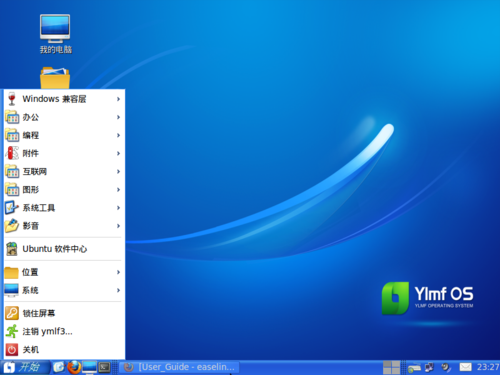Expand the Windows 兼容层 submenu arrow
500x375 pixels.
pyautogui.click(x=118, y=99)
